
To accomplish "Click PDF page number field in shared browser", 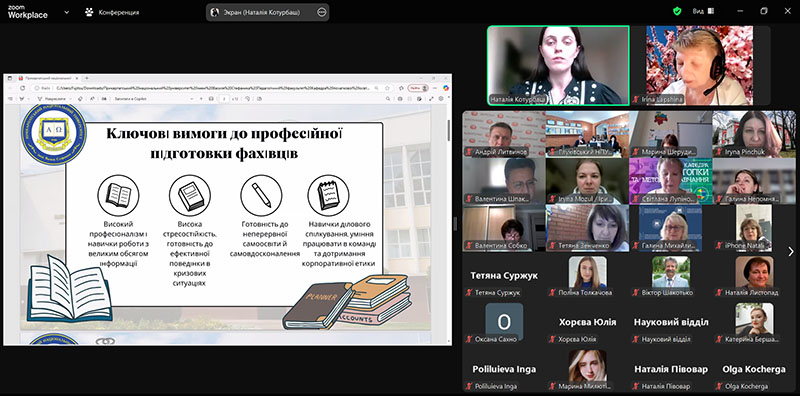I will coord(223,98).
